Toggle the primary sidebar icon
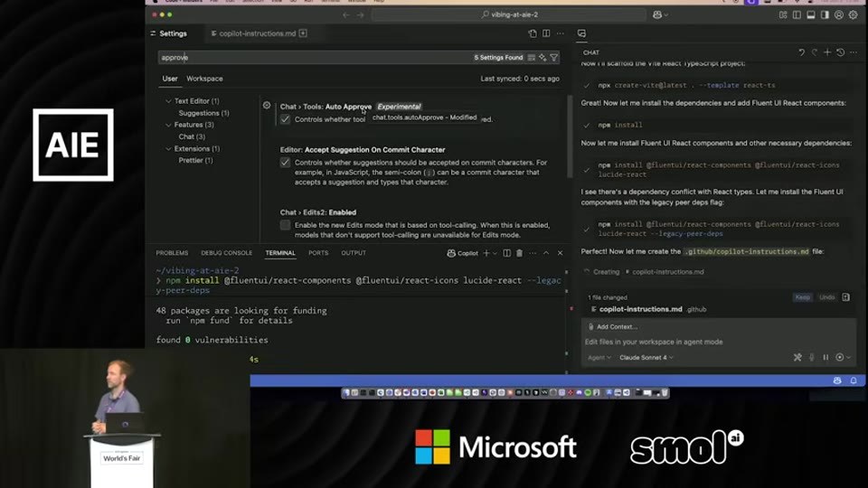The image size is (868, 488). coord(797,15)
